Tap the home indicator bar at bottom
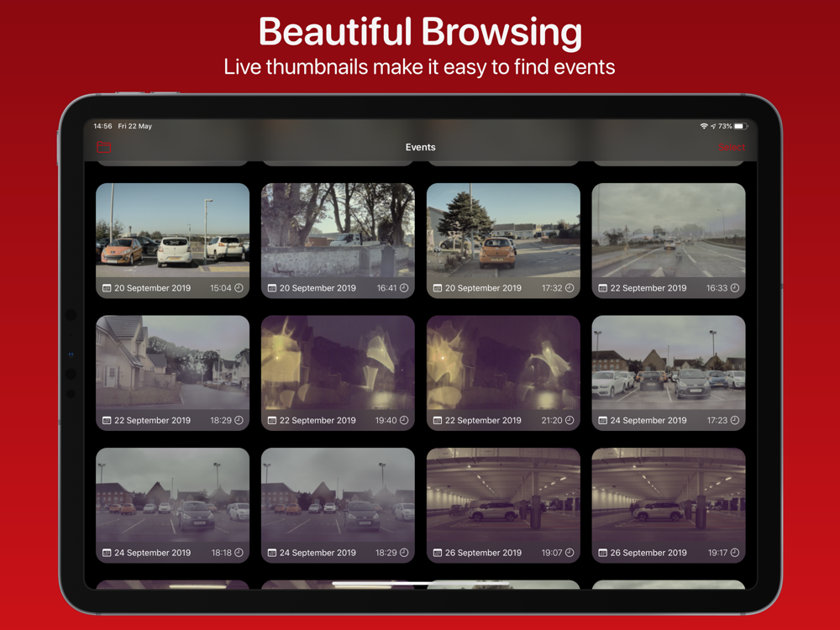This screenshot has height=630, width=840. pyautogui.click(x=420, y=584)
